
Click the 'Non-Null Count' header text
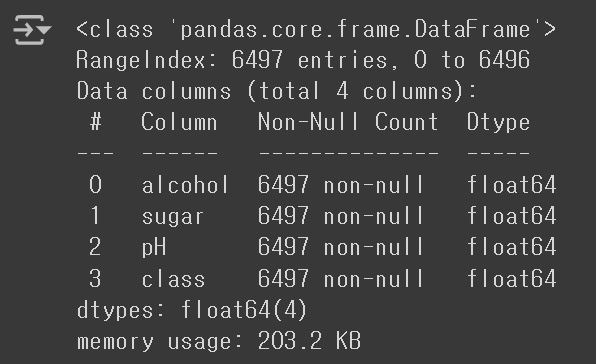[x=348, y=122]
